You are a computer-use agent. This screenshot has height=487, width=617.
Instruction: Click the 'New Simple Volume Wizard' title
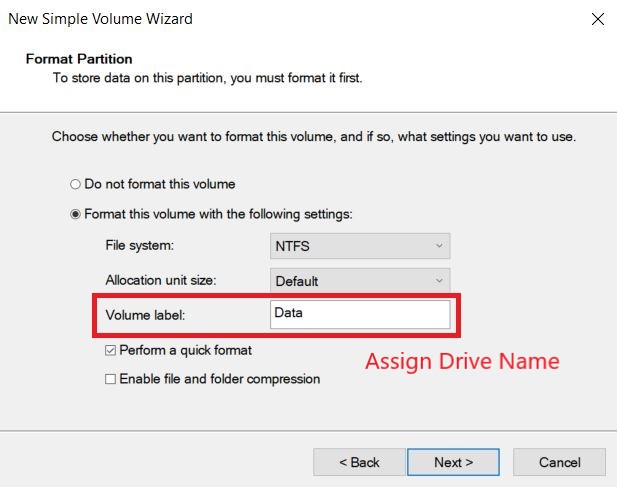[101, 19]
